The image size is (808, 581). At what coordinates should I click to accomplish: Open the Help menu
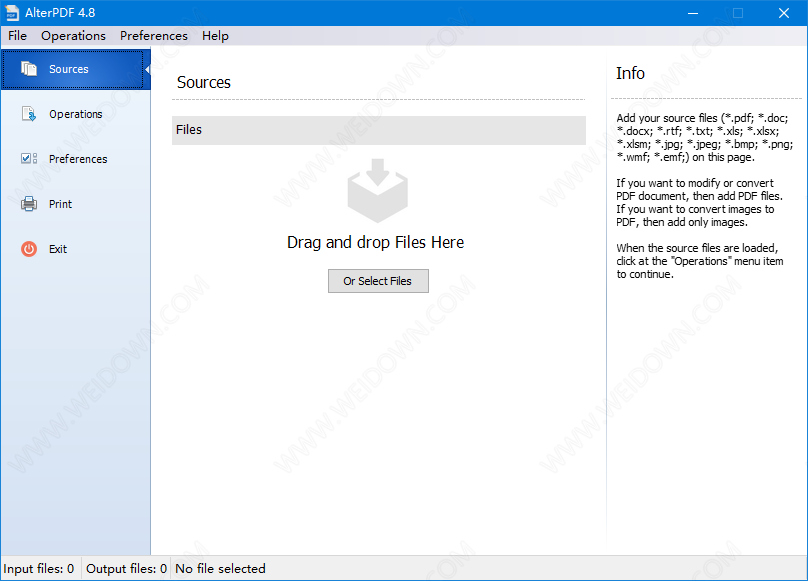pos(215,36)
